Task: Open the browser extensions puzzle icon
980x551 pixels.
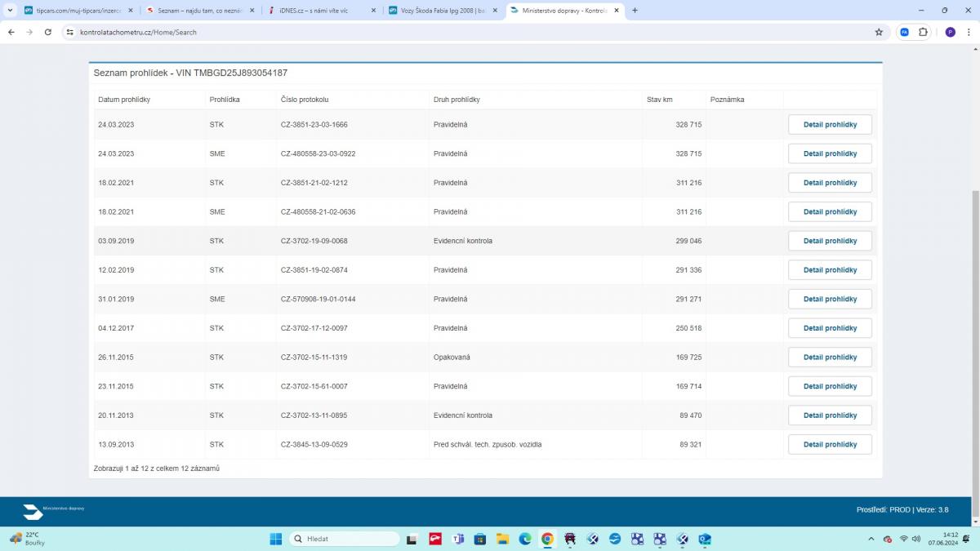Action: 923,32
